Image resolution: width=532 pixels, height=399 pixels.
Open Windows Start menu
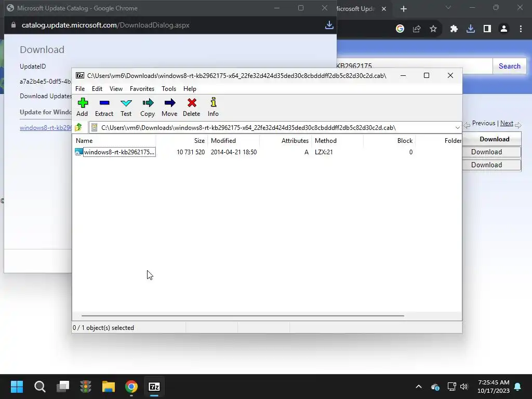click(17, 387)
